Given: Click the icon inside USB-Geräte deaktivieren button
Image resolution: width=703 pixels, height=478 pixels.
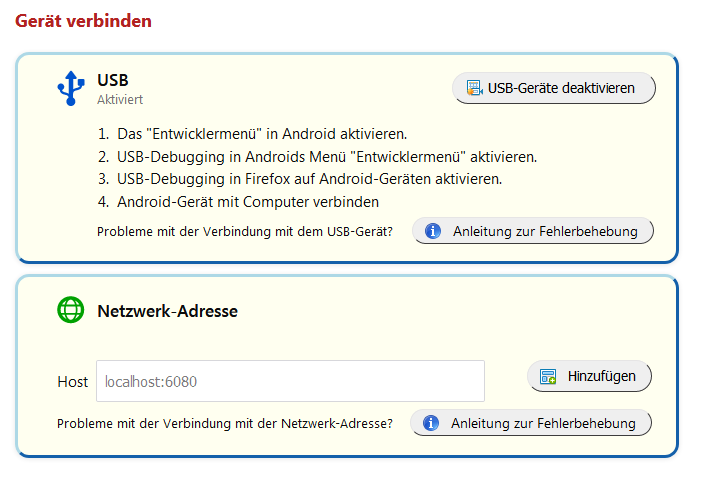Looking at the screenshot, I should pyautogui.click(x=474, y=88).
